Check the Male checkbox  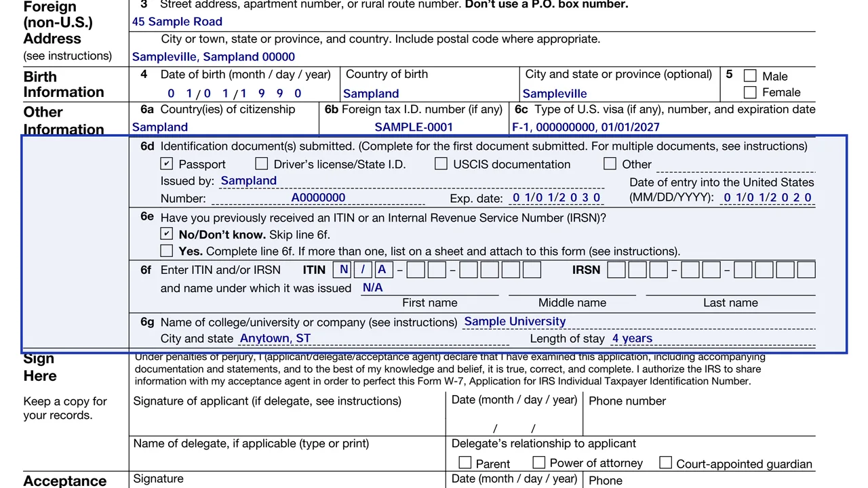point(750,76)
